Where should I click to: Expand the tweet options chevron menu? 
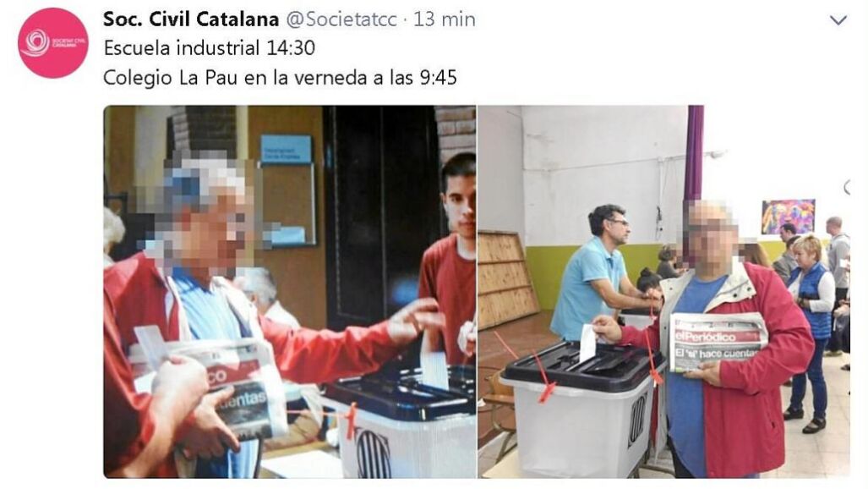[838, 20]
